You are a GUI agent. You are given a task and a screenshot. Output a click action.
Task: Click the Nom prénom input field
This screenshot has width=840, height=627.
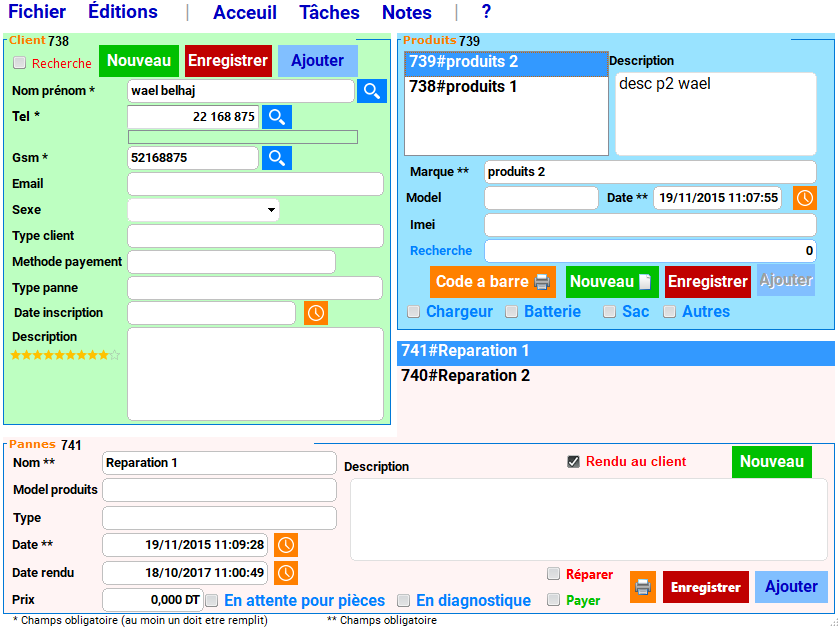point(241,91)
